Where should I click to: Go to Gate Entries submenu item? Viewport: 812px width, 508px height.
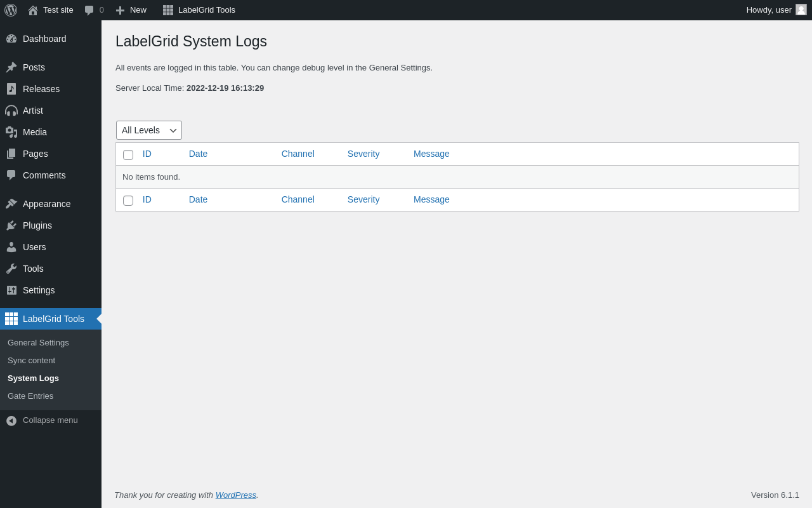30,396
